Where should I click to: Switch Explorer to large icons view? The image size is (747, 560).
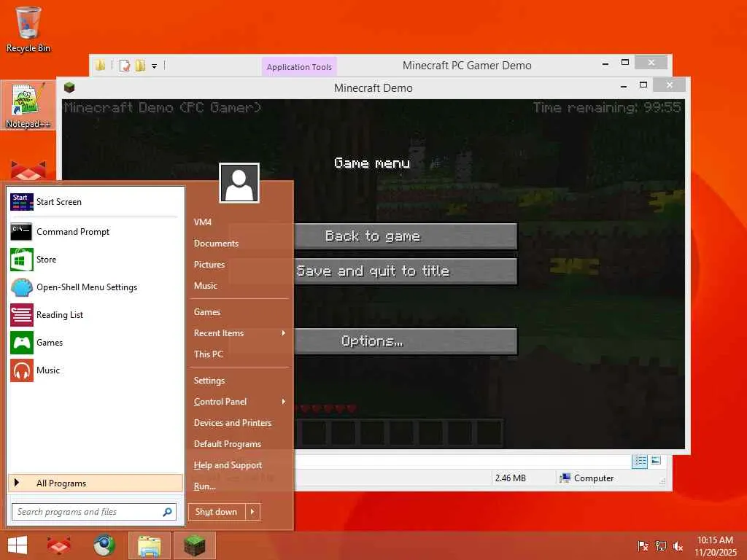(656, 461)
